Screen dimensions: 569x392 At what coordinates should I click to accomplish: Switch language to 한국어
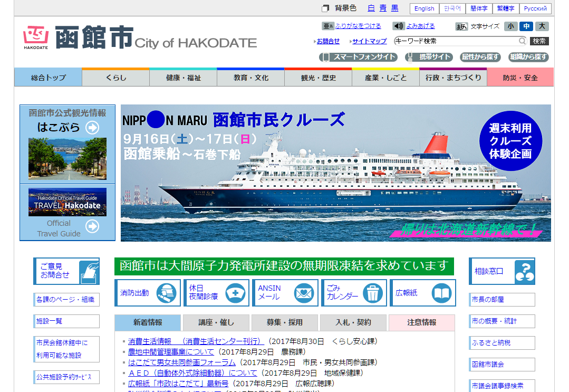click(452, 8)
